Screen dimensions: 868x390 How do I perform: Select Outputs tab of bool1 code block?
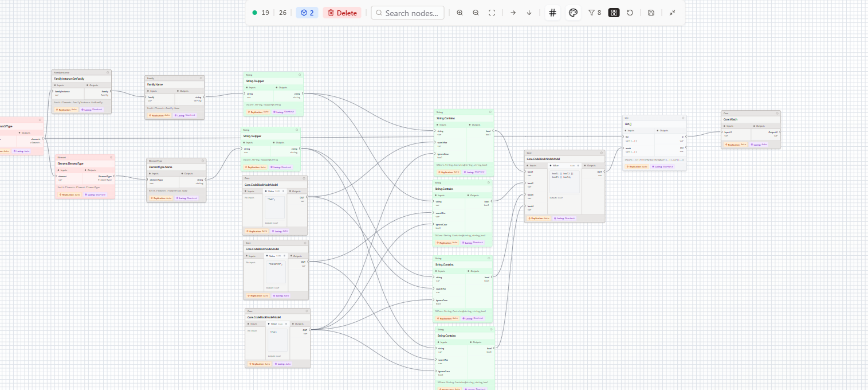point(593,165)
